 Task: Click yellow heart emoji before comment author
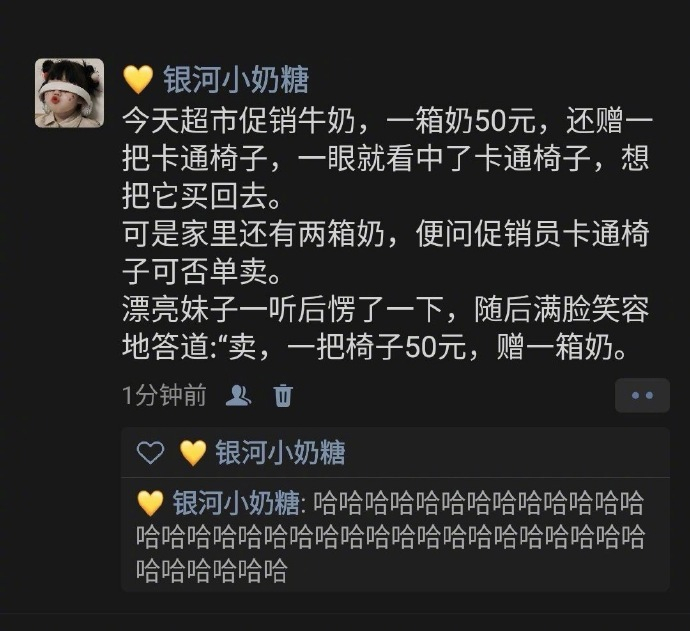[x=150, y=503]
